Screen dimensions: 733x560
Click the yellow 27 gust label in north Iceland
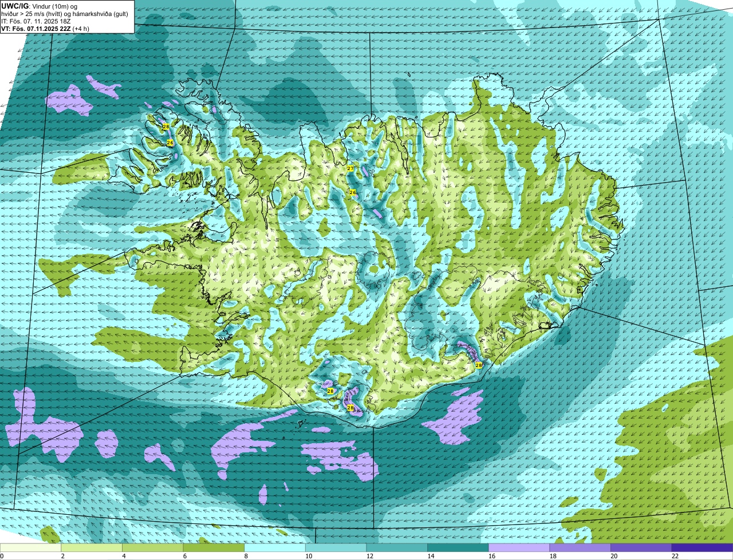[x=350, y=168]
